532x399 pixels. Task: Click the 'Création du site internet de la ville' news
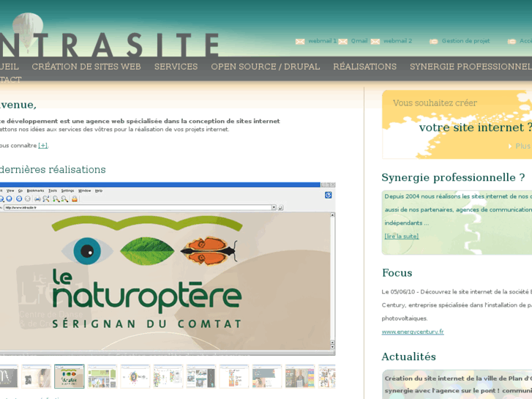457,384
